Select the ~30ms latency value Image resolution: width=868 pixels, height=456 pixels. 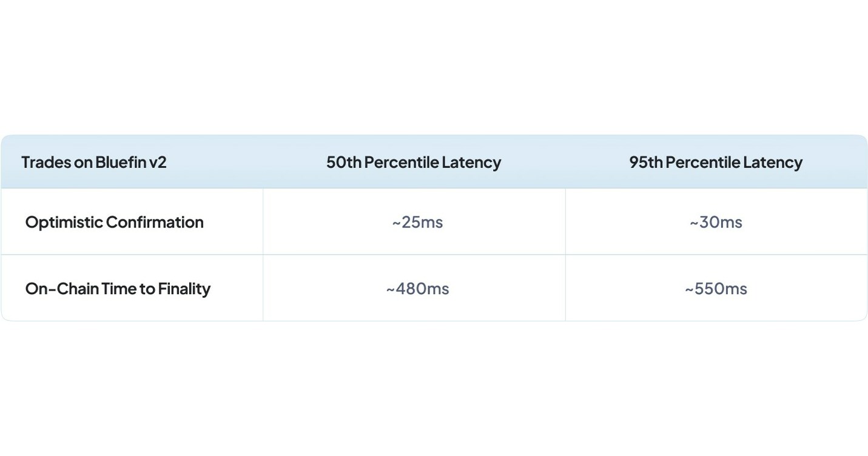pyautogui.click(x=716, y=222)
